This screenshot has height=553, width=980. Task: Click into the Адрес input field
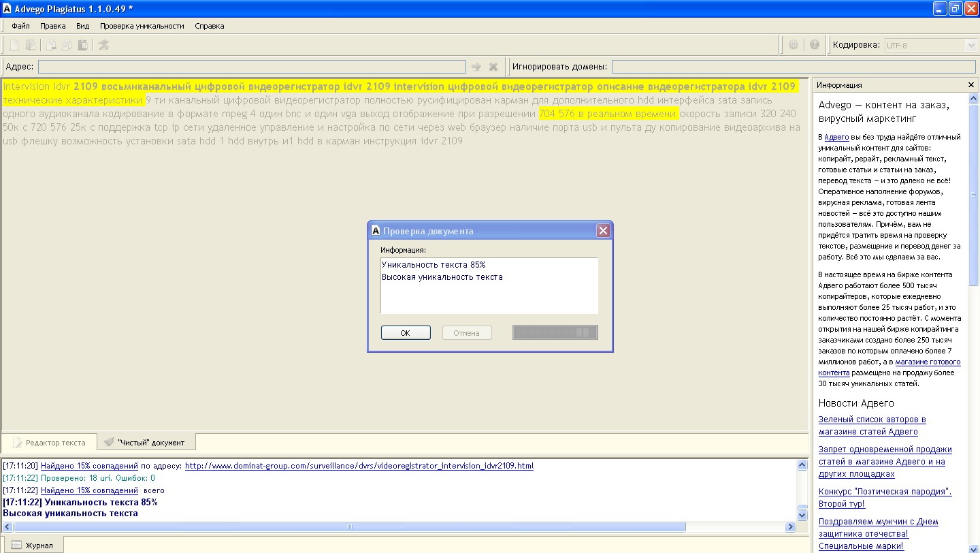click(252, 67)
